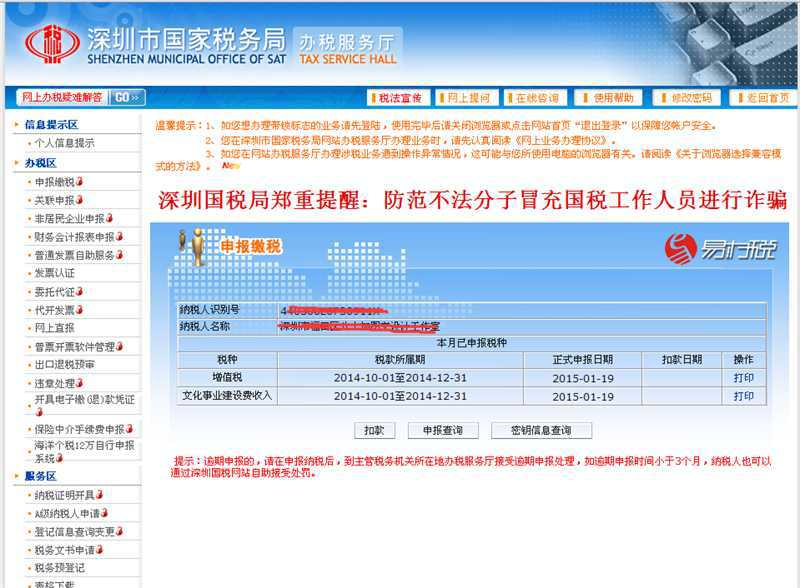Click 打印 link in 文化事业建设费收入 row

click(x=743, y=396)
